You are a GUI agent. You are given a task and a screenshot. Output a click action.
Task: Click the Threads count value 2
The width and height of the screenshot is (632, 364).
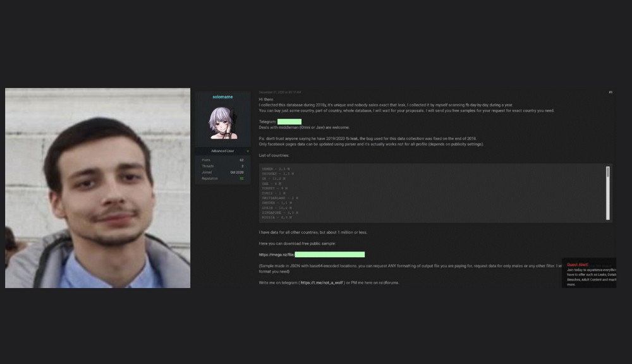pyautogui.click(x=242, y=166)
